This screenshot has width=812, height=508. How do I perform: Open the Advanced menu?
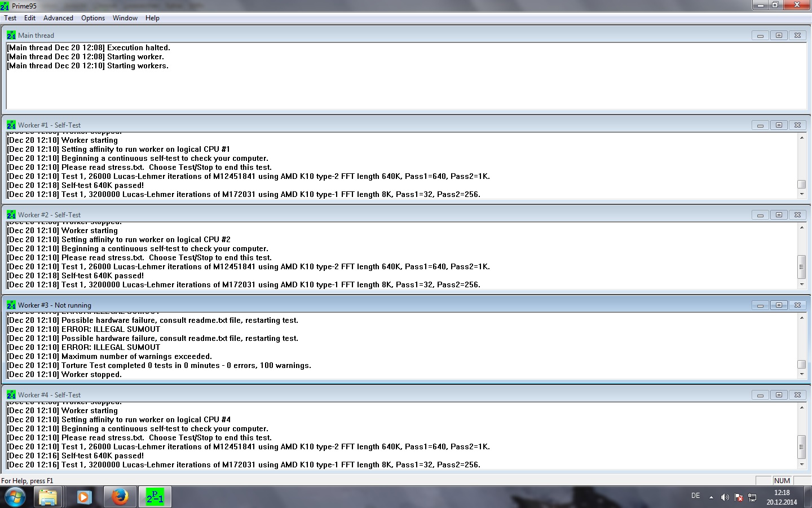[x=59, y=18]
